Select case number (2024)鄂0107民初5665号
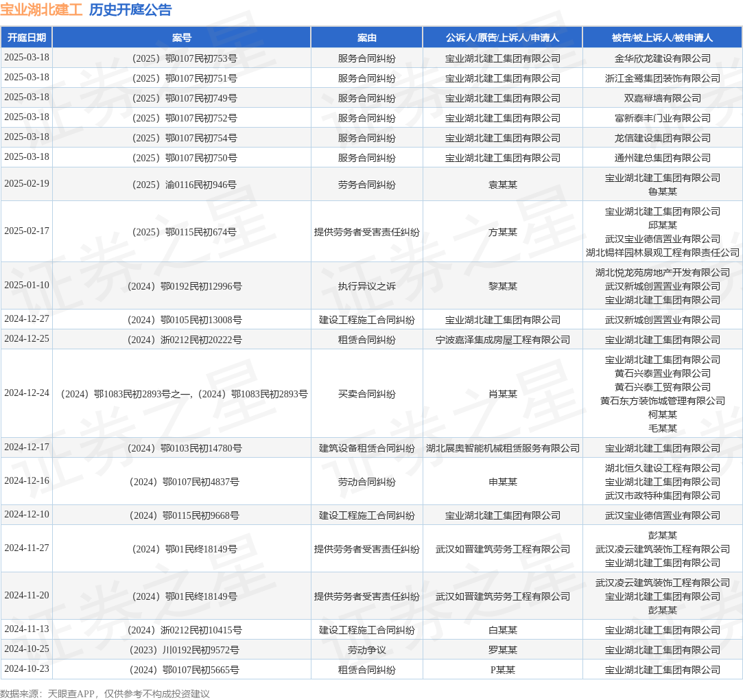Viewport: 743px width, 700px height. click(185, 670)
